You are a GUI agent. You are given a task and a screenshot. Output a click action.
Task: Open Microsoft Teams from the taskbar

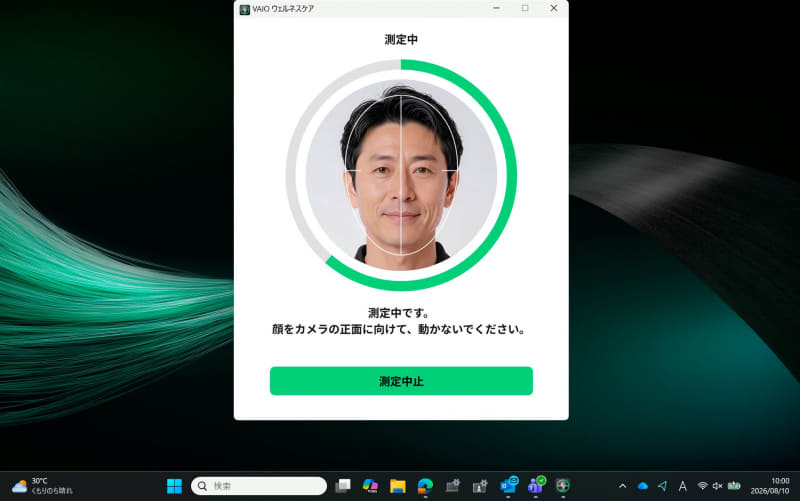click(536, 486)
